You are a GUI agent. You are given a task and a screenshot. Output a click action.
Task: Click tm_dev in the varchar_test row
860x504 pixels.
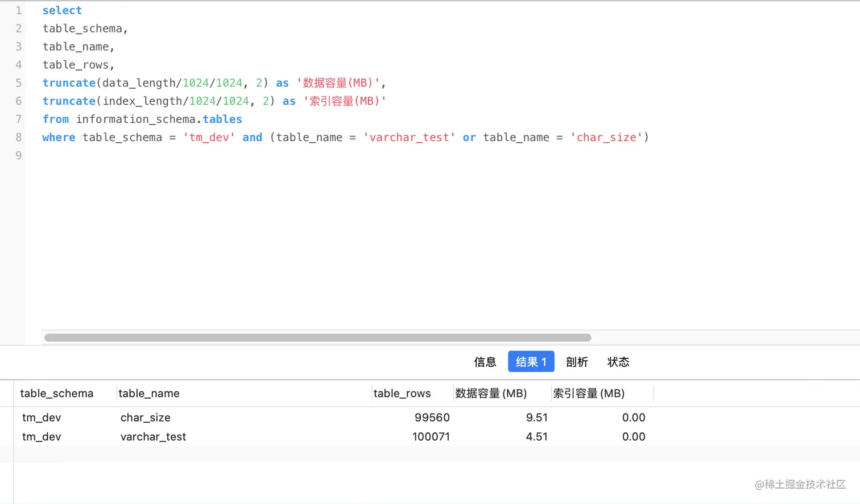tap(42, 437)
